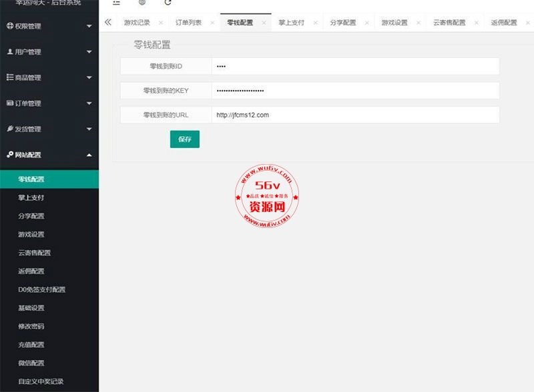Click the 零钱到账ID label
534x392 pixels.
[166, 67]
